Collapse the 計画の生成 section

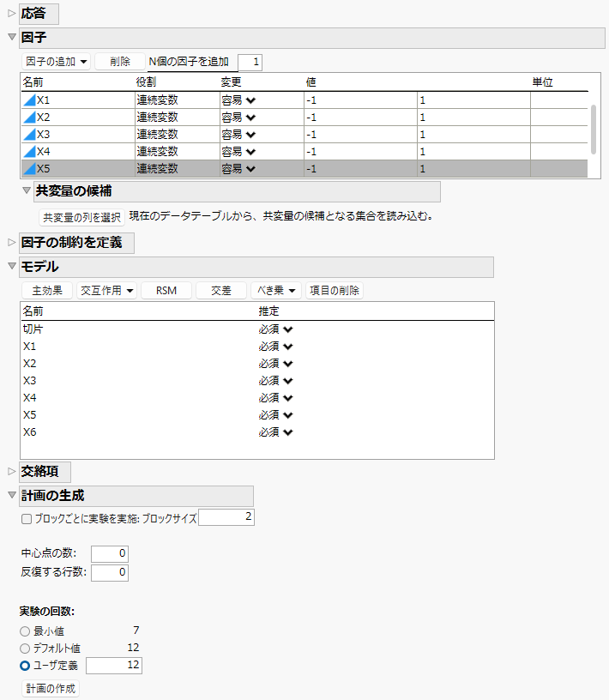coord(12,495)
